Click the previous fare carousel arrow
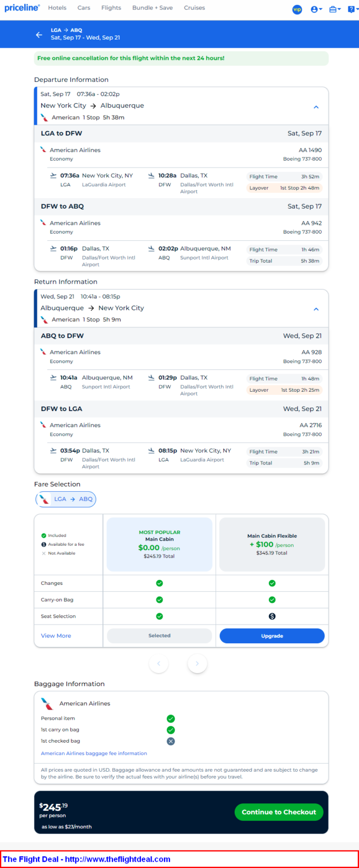The width and height of the screenshot is (359, 868). [159, 664]
